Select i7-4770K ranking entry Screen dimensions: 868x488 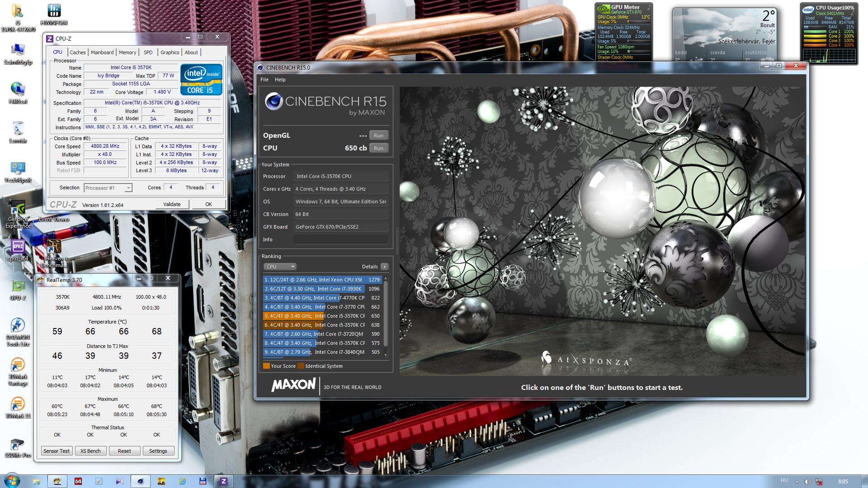[x=316, y=298]
